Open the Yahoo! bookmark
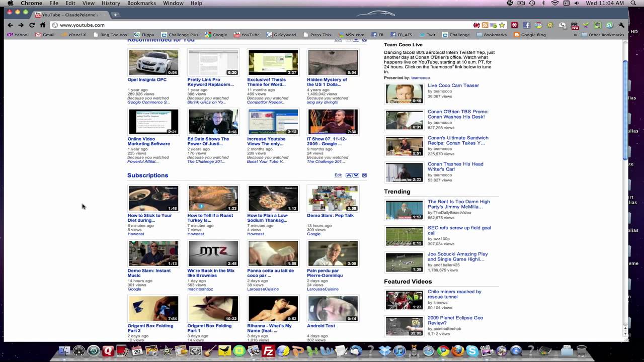This screenshot has height=362, width=644. pyautogui.click(x=18, y=35)
